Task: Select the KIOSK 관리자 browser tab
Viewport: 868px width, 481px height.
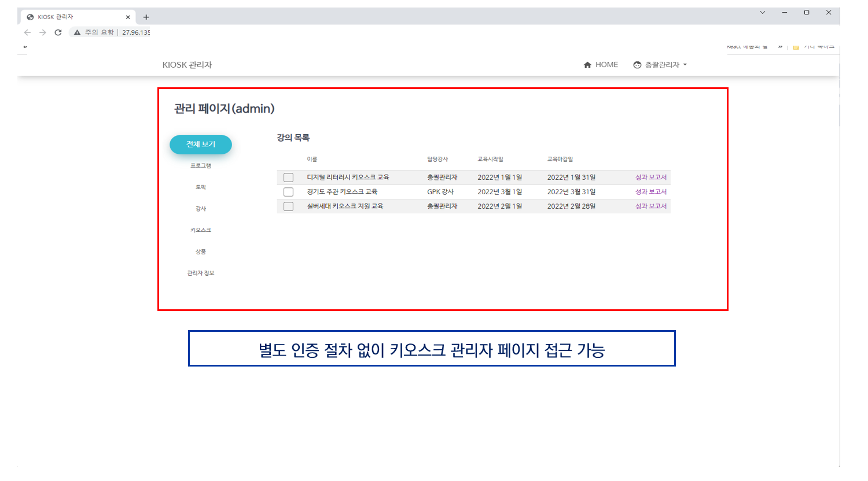Action: click(78, 17)
